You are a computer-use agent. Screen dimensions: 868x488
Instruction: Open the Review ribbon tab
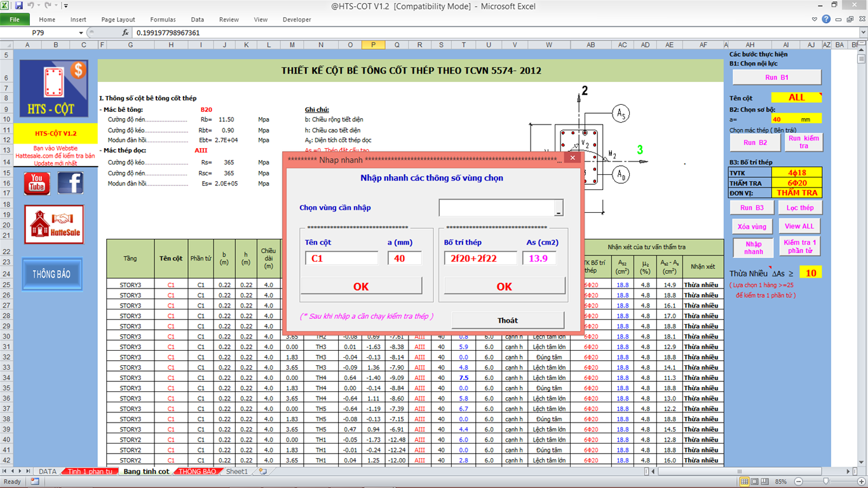tap(229, 20)
